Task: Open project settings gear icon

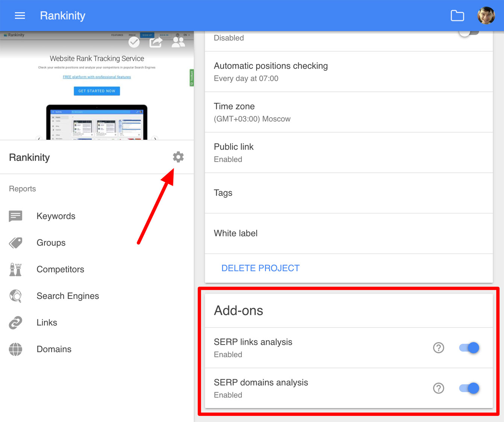Action: point(178,157)
